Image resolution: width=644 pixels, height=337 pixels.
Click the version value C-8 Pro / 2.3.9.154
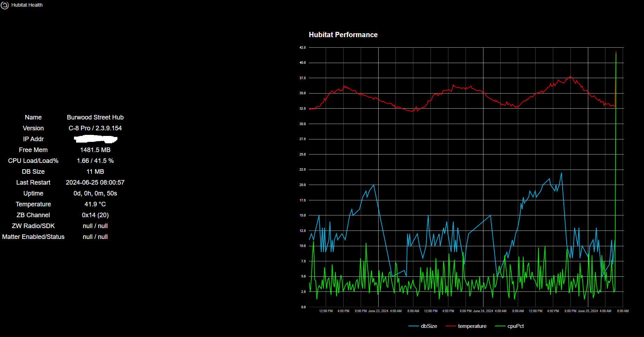click(x=95, y=128)
